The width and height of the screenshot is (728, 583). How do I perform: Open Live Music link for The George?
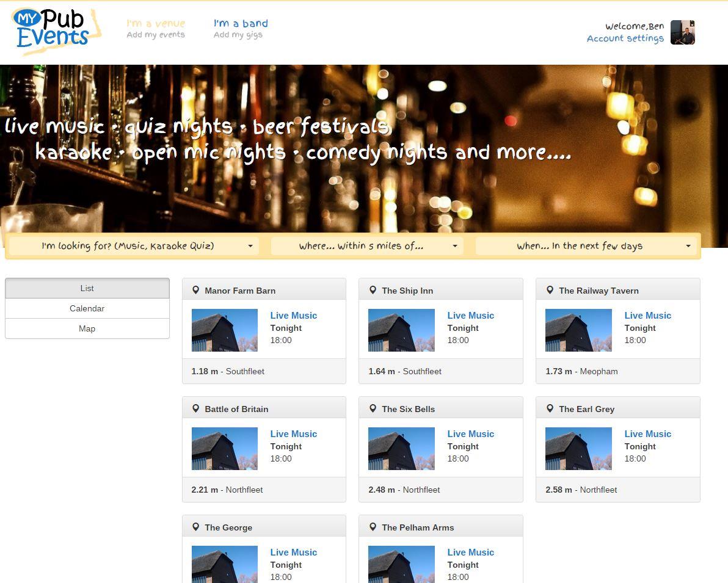(x=293, y=552)
